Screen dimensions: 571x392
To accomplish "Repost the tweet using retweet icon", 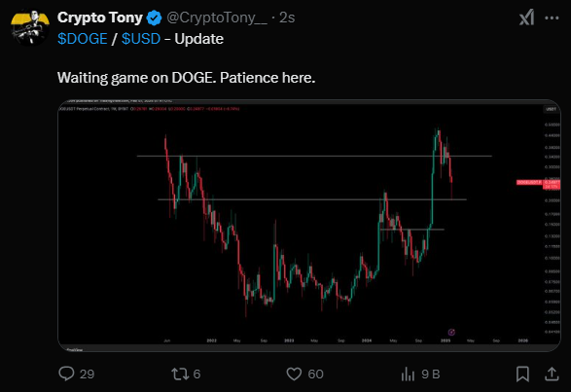I will coord(180,374).
